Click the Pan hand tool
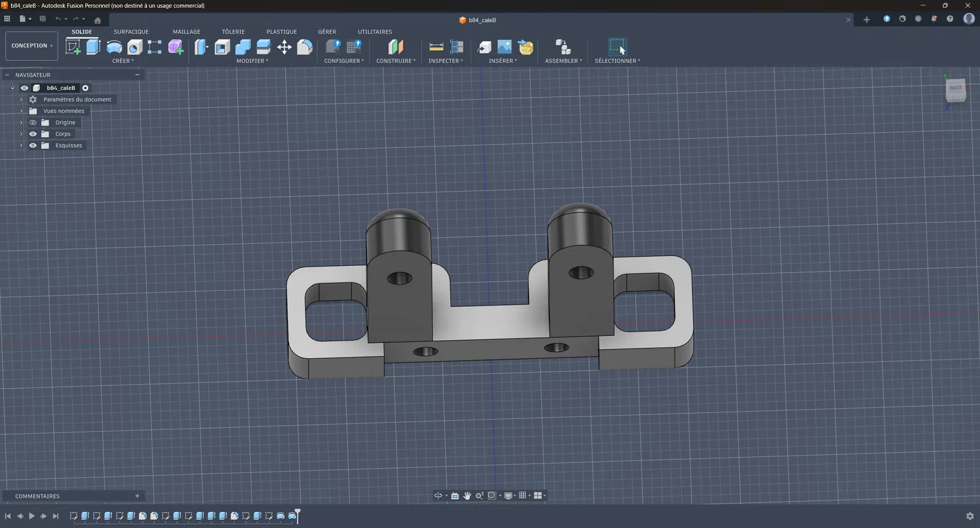 click(467, 496)
